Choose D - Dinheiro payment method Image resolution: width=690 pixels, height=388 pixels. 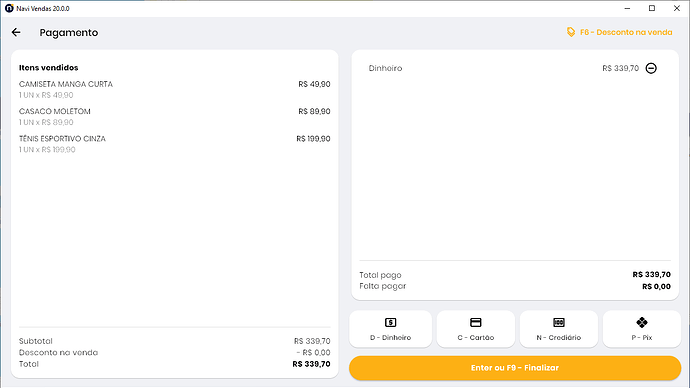(390, 329)
